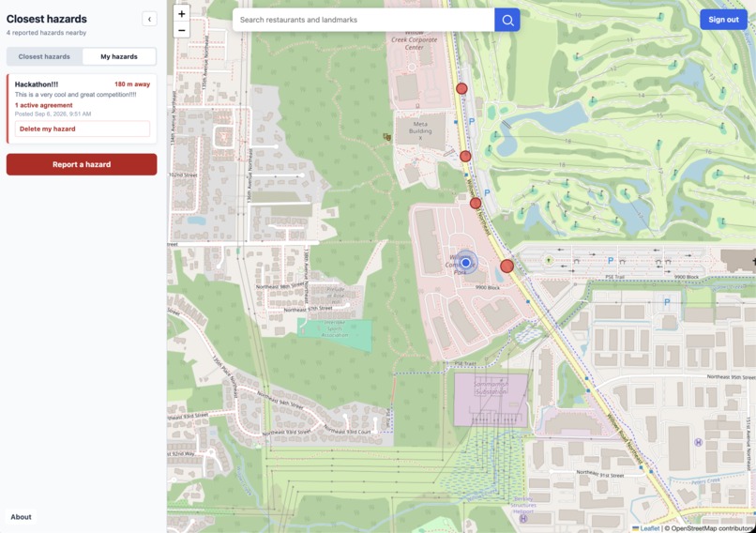Viewport: 756px width, 533px height.
Task: Zoom out on the map with minus
Action: (181, 30)
